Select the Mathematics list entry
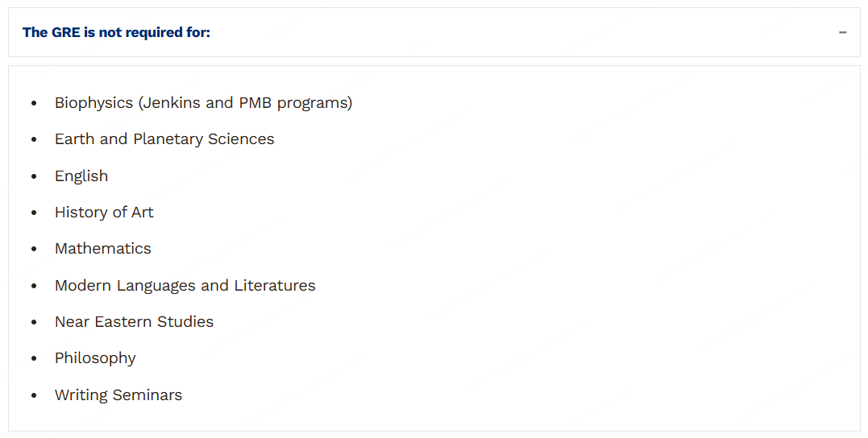The height and width of the screenshot is (438, 868). click(103, 249)
